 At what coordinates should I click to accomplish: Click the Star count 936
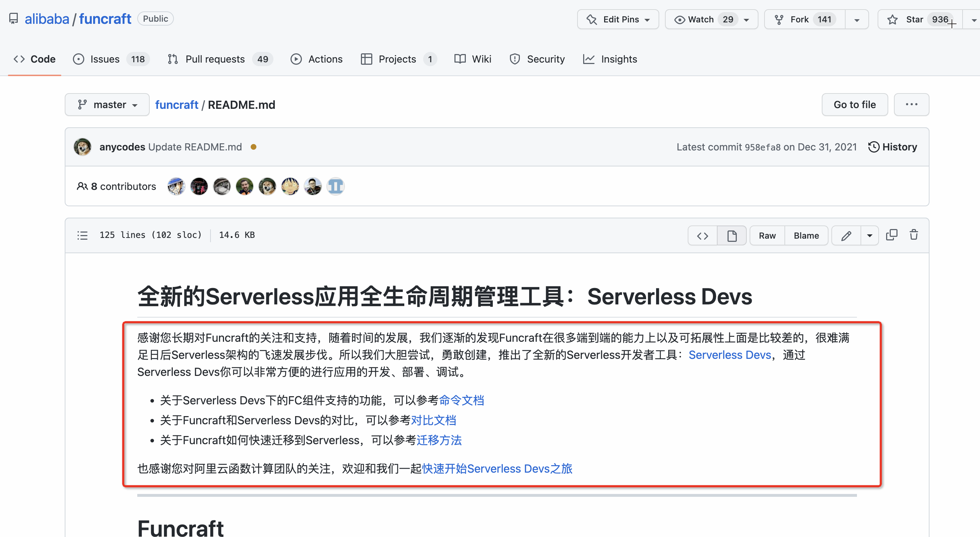point(940,20)
